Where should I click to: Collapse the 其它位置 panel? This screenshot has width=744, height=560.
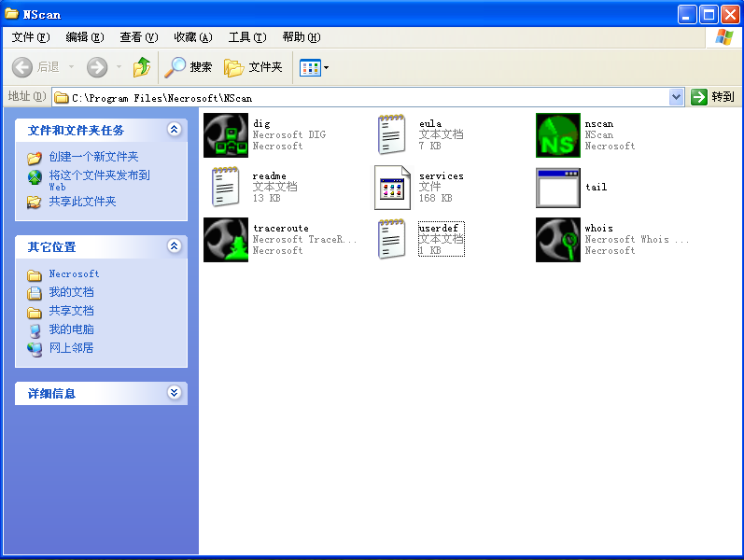pos(175,245)
